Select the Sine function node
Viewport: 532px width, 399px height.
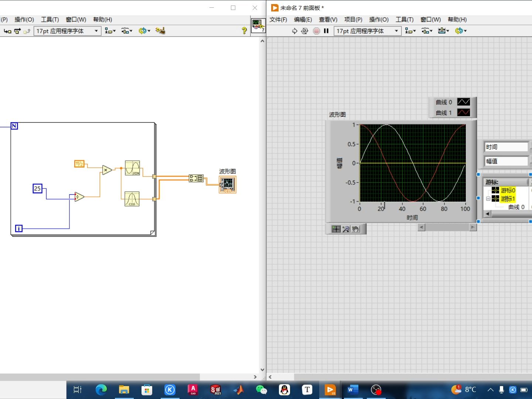(x=132, y=168)
